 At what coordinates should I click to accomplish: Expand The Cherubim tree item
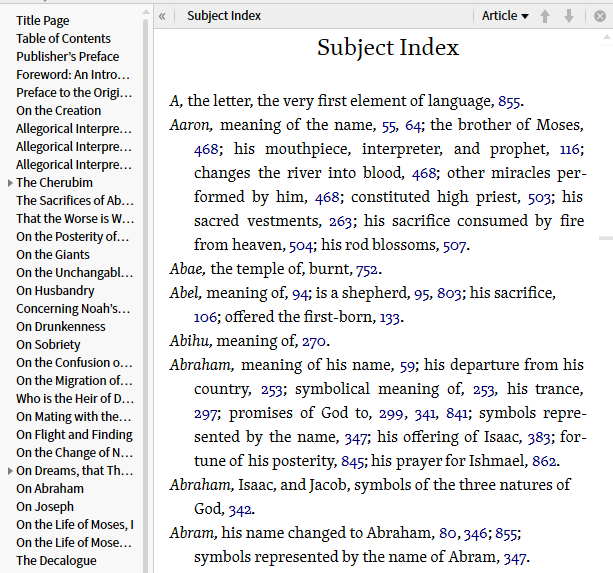tap(10, 183)
